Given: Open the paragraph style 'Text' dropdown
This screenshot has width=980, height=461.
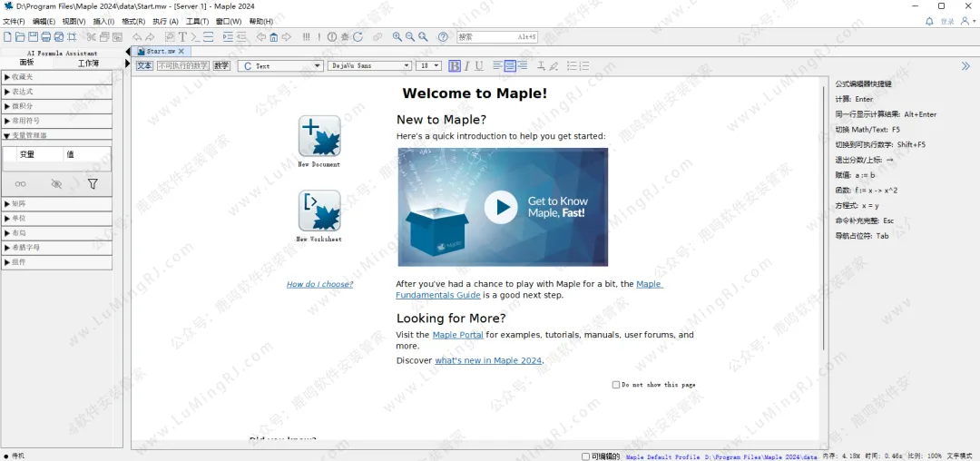Looking at the screenshot, I should [280, 65].
